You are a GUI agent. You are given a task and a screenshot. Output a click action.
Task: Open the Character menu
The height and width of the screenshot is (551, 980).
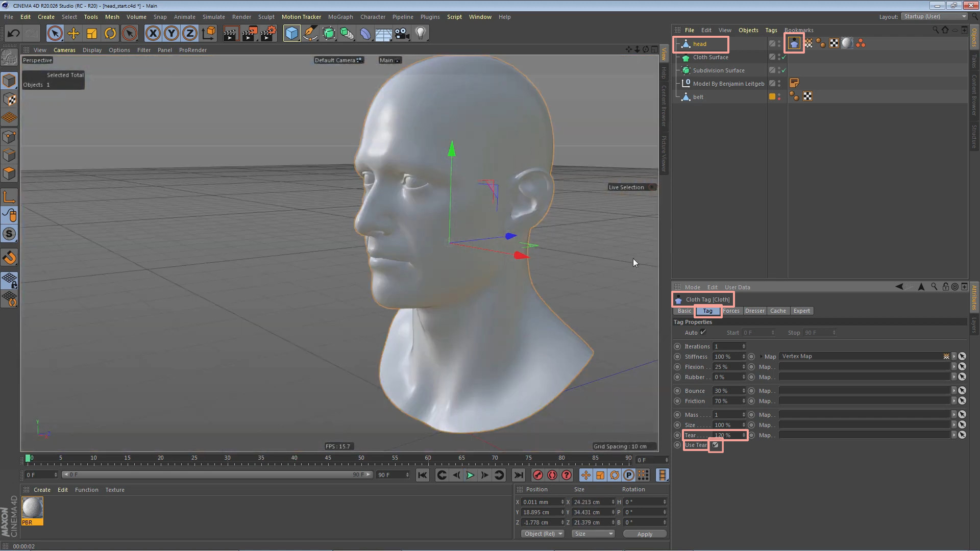pos(373,17)
